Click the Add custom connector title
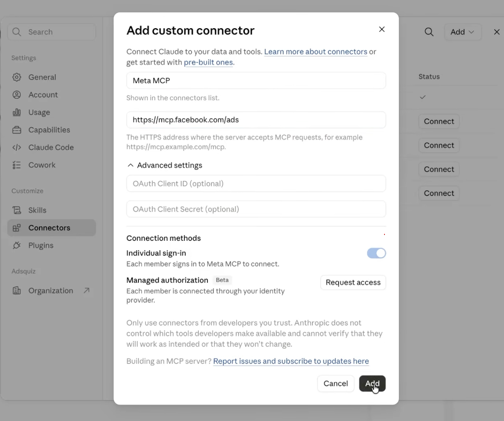Image resolution: width=504 pixels, height=421 pixels. 190,31
